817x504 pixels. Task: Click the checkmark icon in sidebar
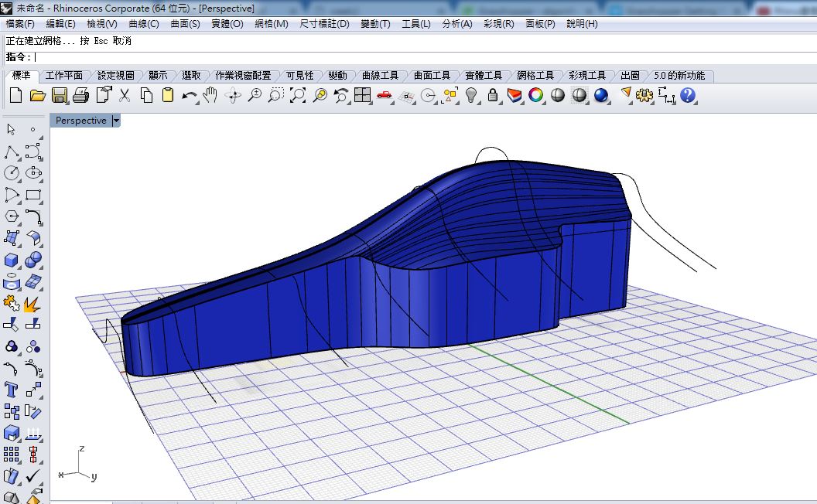coord(32,476)
